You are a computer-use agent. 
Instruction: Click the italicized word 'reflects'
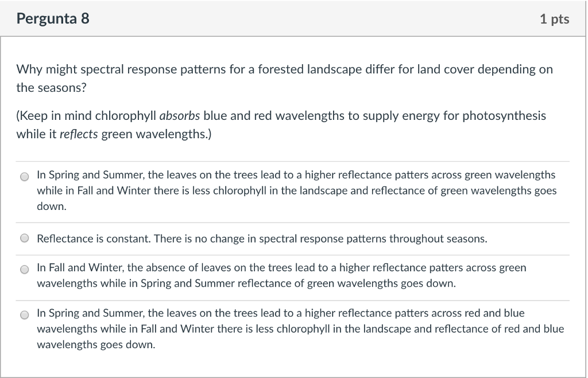click(x=78, y=134)
